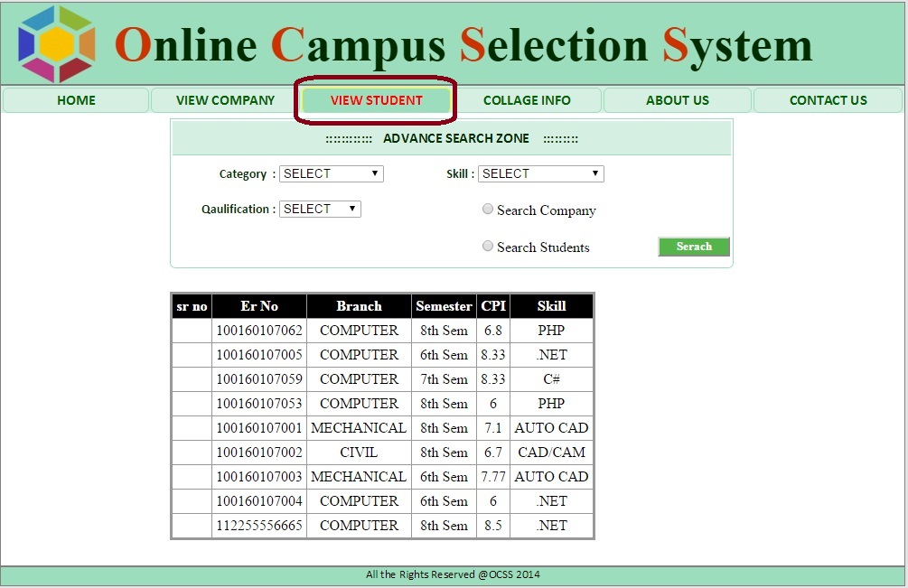This screenshot has height=588, width=908.
Task: Expand the Qaulification dropdown
Action: point(320,209)
